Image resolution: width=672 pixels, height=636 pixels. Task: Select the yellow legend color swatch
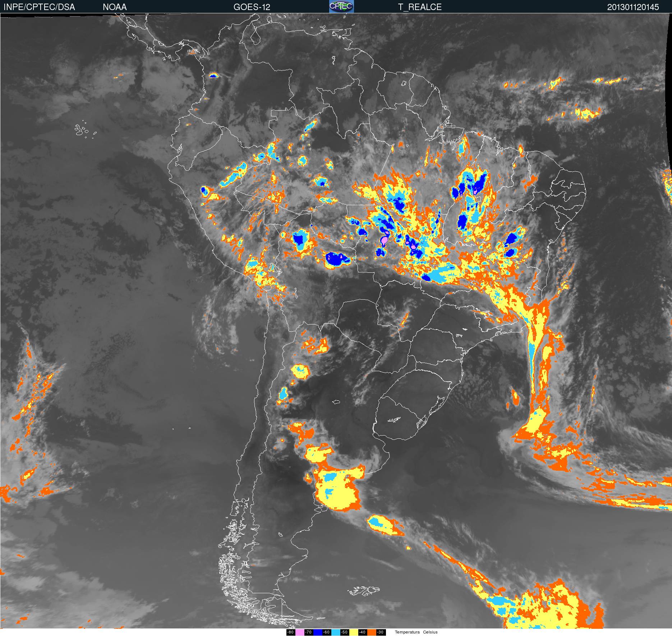coord(354,632)
